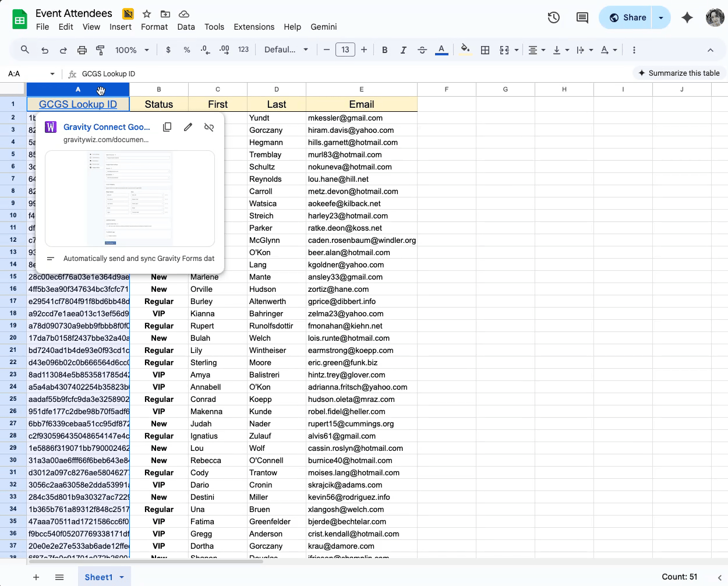Open the font family dropdown
This screenshot has height=586, width=728.
click(x=286, y=50)
